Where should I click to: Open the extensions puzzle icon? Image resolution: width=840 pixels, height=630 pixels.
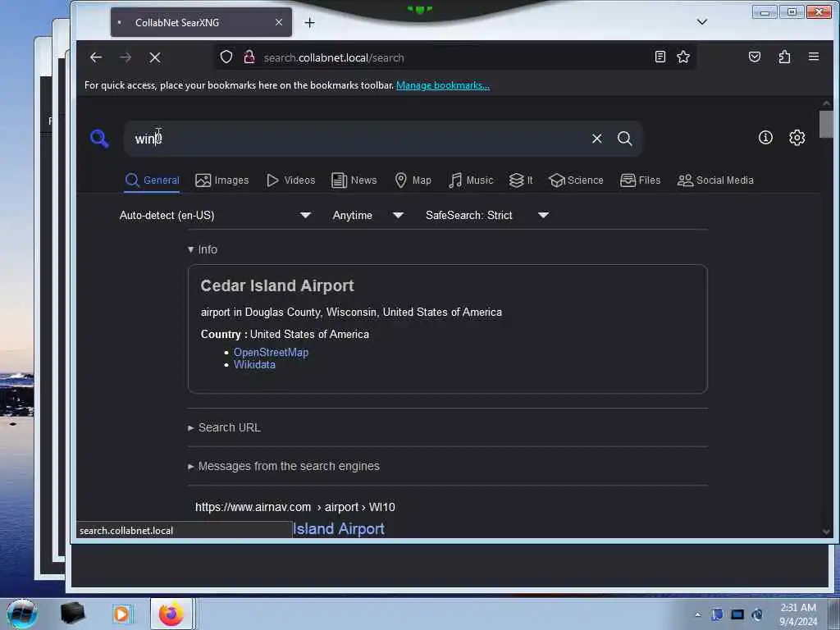[784, 57]
